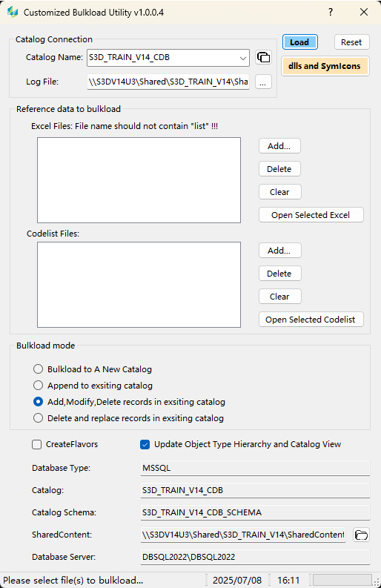The height and width of the screenshot is (588, 381).
Task: Choose Append to exsiting catalog mode
Action: 38,386
